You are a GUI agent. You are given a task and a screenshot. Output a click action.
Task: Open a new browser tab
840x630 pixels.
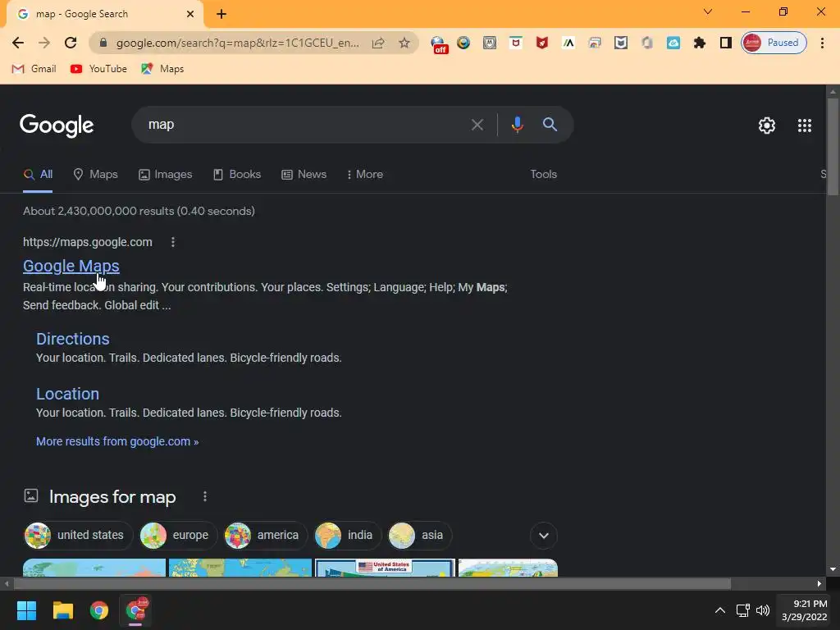pos(221,14)
